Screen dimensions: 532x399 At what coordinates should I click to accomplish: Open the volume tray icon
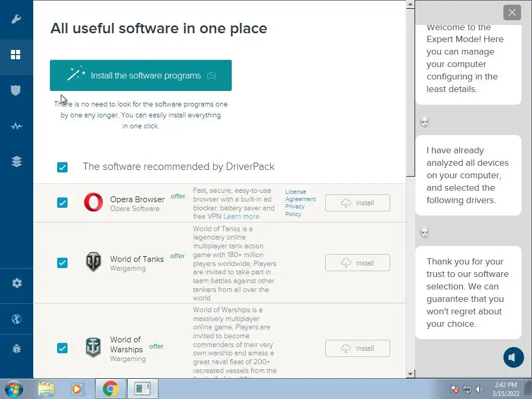(480, 389)
